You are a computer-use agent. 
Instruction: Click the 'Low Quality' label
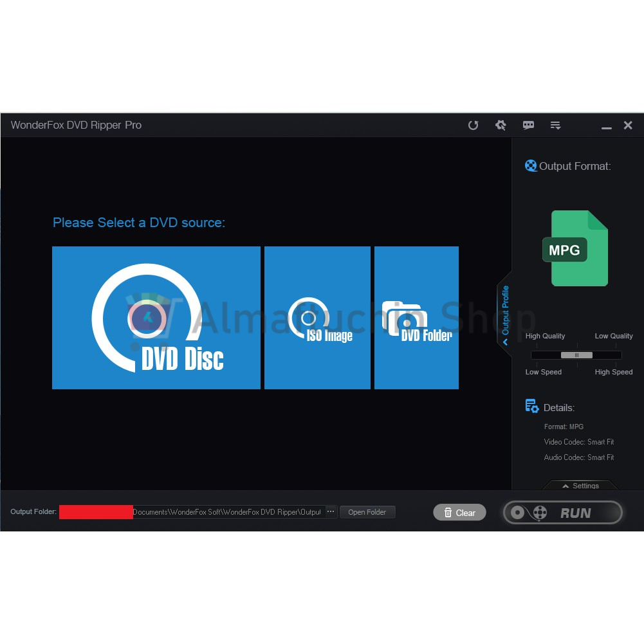[614, 336]
